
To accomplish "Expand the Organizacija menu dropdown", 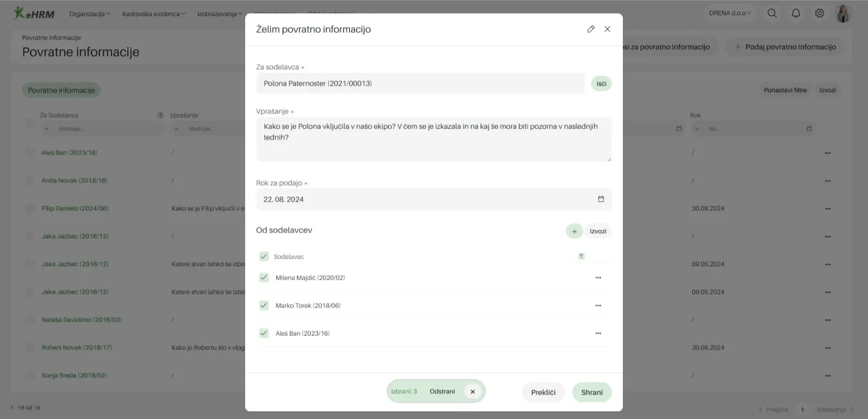I will pos(89,14).
